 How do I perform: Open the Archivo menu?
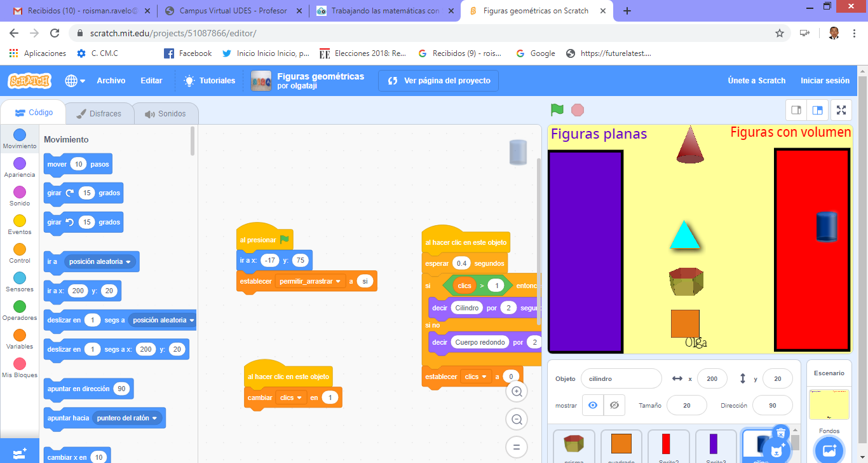pyautogui.click(x=111, y=81)
